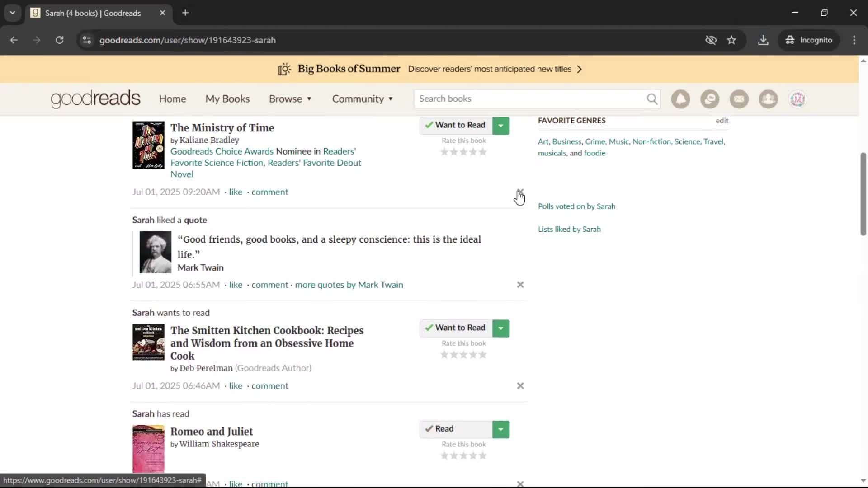This screenshot has width=868, height=488.
Task: Reload the page
Action: [x=59, y=40]
